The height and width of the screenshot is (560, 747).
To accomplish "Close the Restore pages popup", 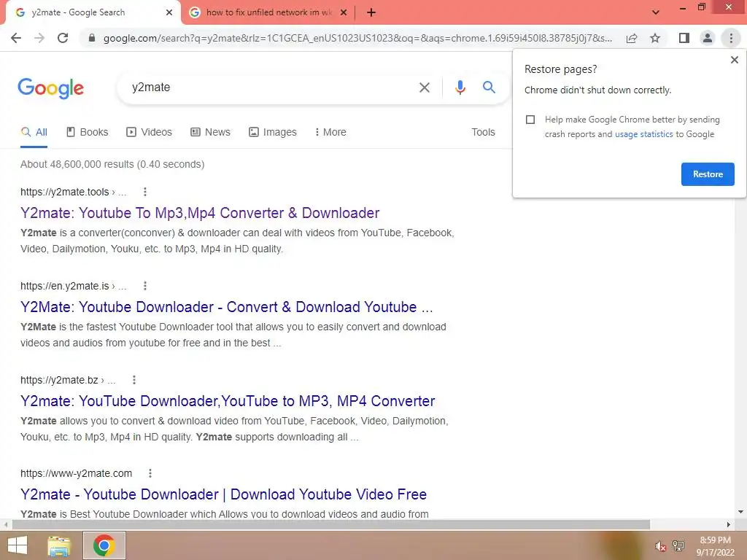I will pyautogui.click(x=734, y=60).
